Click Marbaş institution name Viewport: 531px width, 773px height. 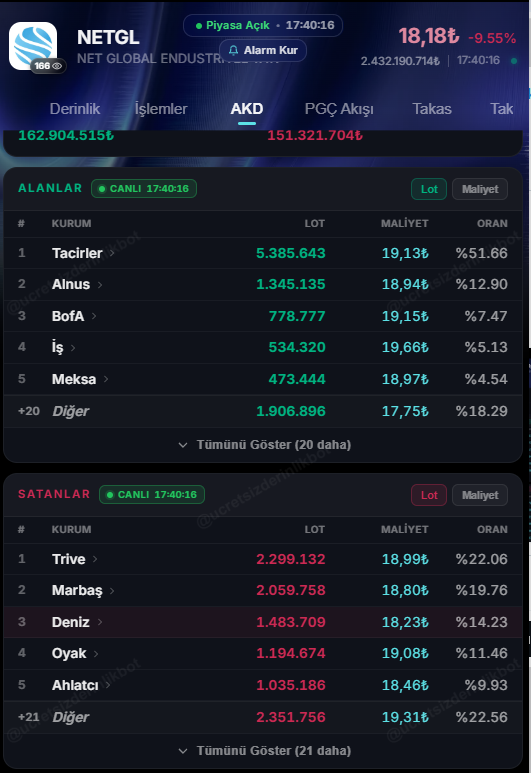[x=77, y=591]
